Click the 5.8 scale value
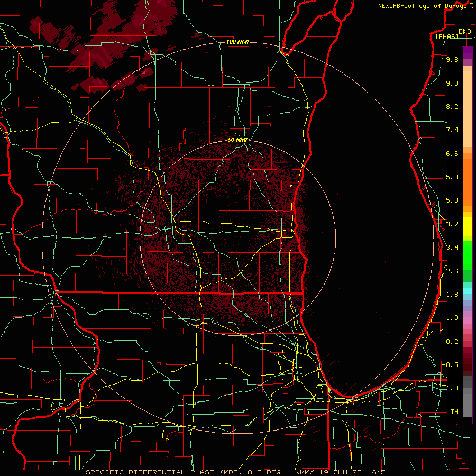This screenshot has height=476, width=476. 452,177
